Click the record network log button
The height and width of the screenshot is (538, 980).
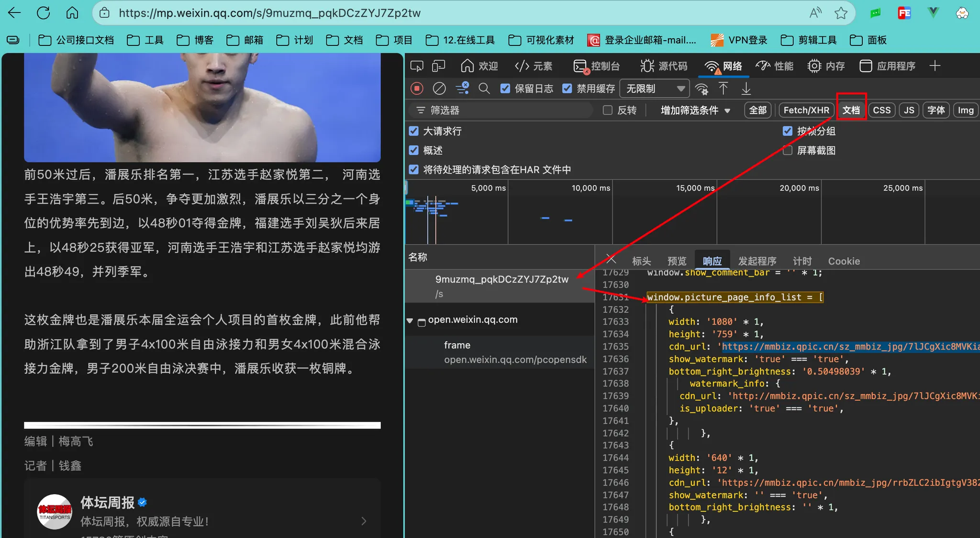417,88
